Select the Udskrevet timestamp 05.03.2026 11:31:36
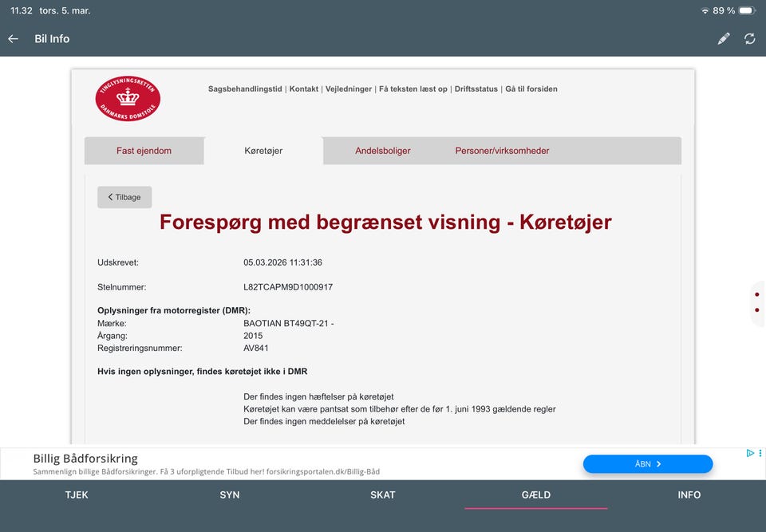The height and width of the screenshot is (532, 766). pos(282,262)
